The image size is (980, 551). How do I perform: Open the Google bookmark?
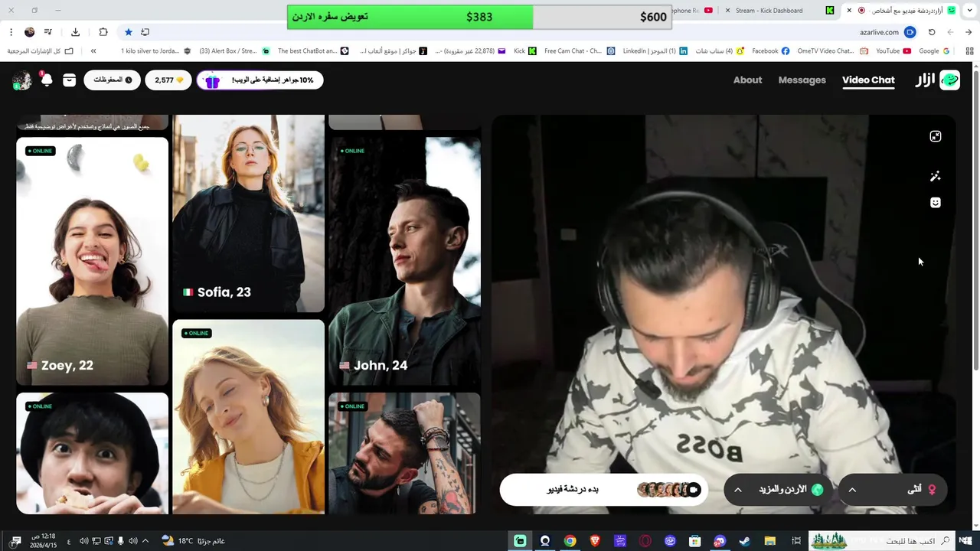934,51
